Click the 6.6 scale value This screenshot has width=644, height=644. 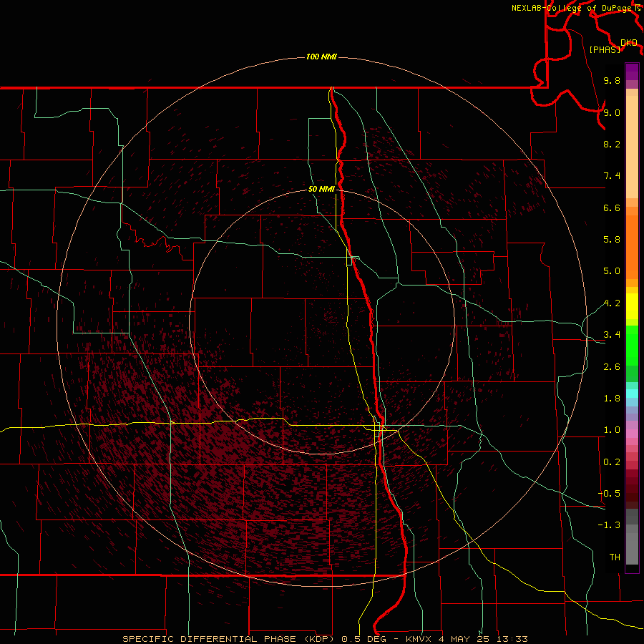pyautogui.click(x=612, y=208)
